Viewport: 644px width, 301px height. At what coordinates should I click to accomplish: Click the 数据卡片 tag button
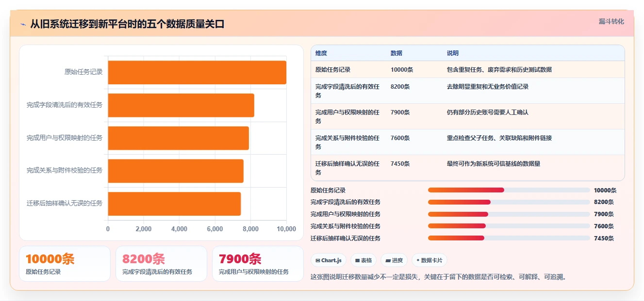429,260
